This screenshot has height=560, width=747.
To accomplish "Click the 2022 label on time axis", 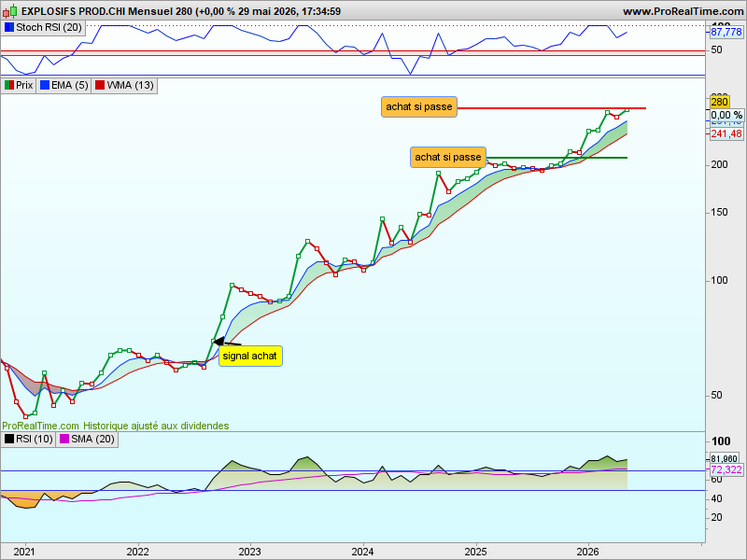I will point(137,552).
